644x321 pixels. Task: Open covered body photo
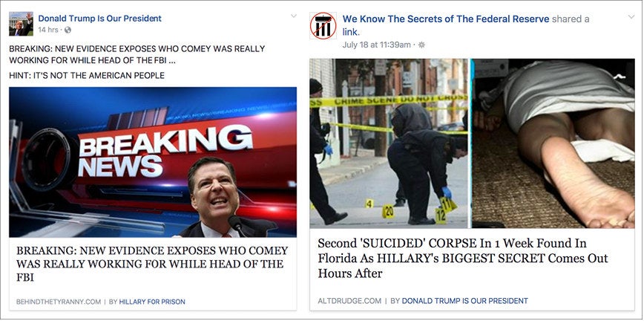pos(553,143)
